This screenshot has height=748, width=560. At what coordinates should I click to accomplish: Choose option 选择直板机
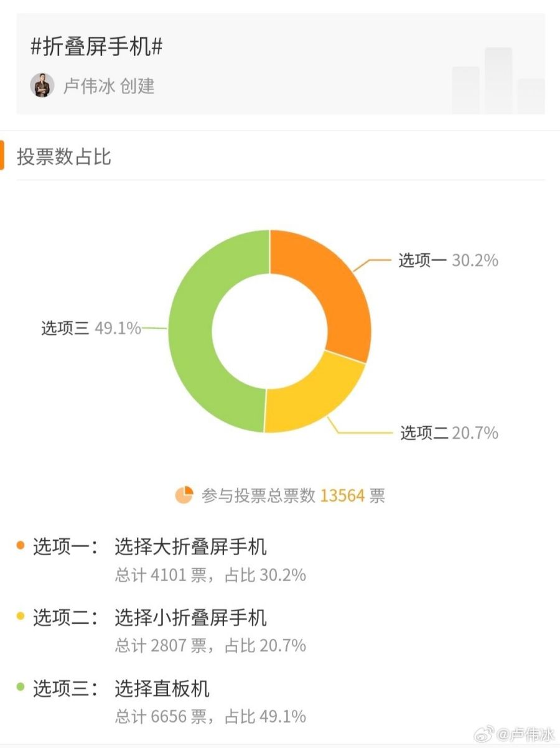[x=162, y=688]
